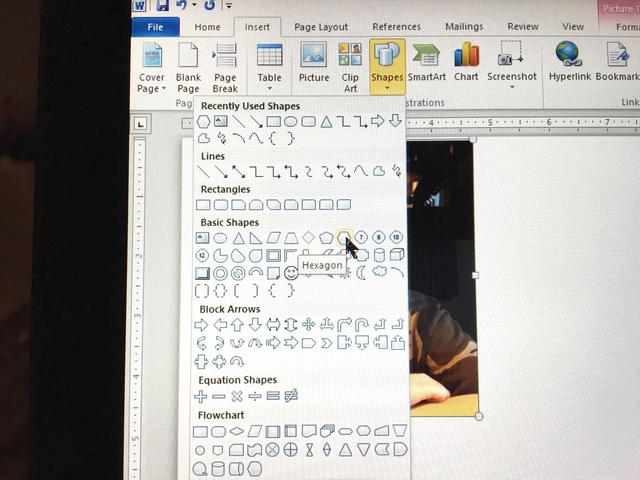Toggle the tab selector at ruler corner
The image size is (640, 480).
(141, 124)
